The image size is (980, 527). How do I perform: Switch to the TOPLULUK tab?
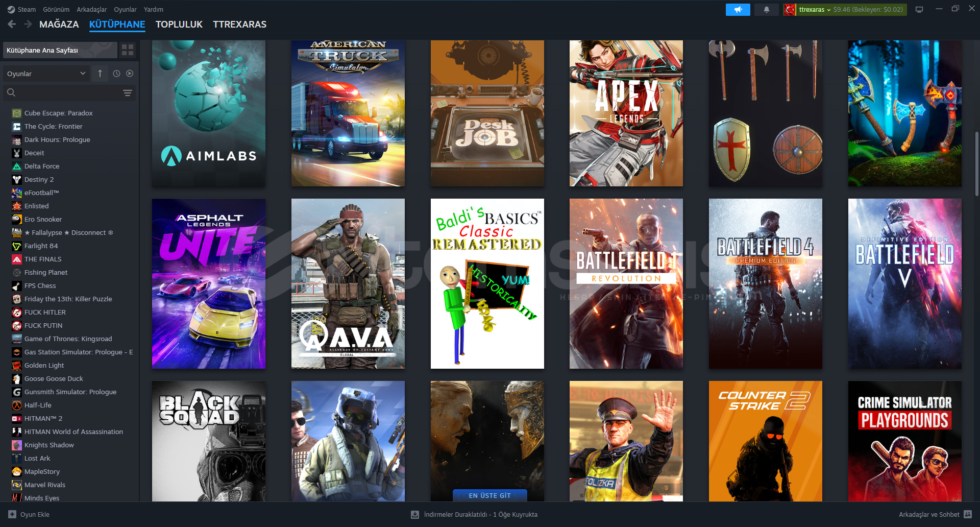point(179,25)
